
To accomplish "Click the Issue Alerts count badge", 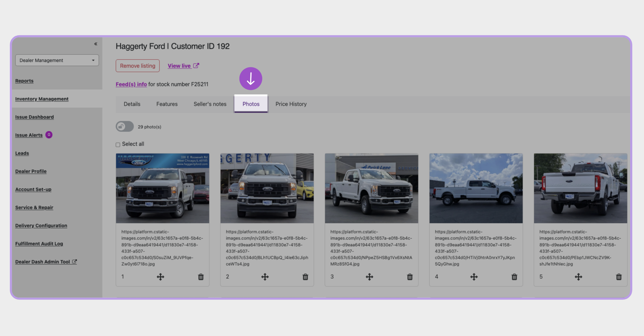I will [x=49, y=135].
